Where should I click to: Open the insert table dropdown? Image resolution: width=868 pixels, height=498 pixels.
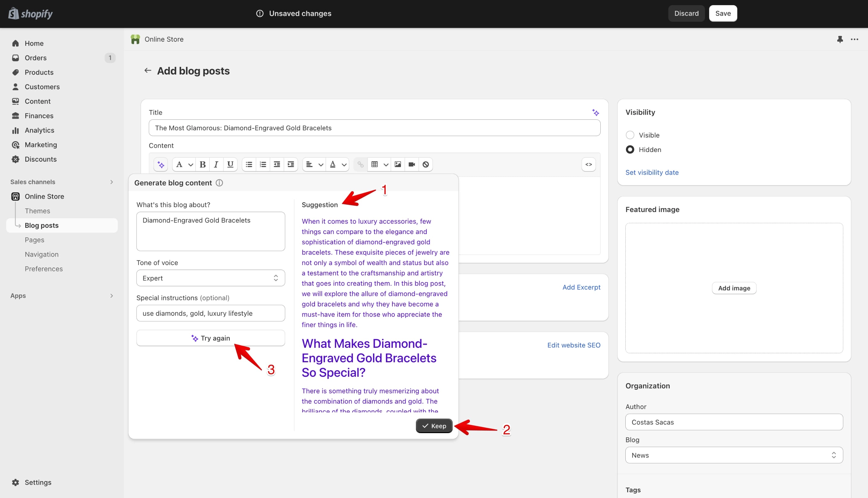point(379,164)
